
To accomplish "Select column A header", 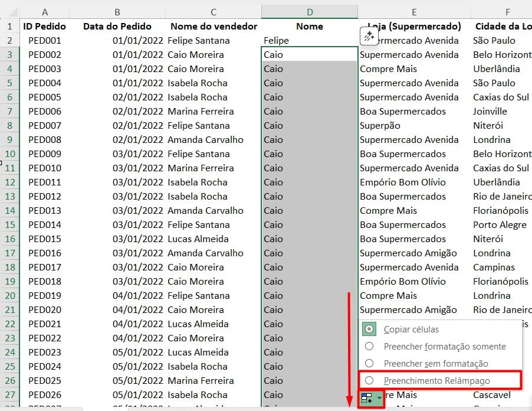I will (45, 12).
